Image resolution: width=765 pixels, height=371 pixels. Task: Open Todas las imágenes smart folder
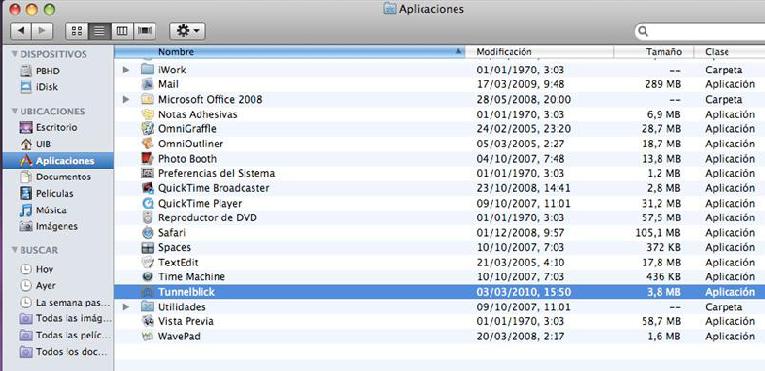[65, 319]
